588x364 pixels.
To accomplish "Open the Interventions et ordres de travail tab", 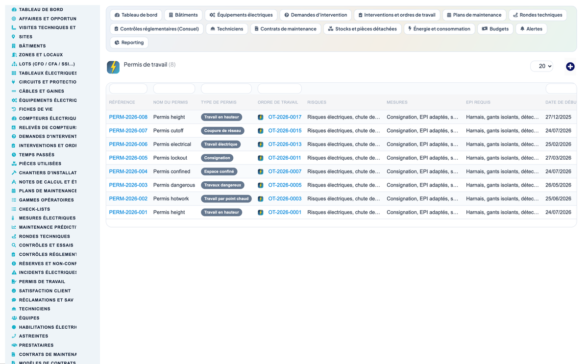I will point(397,15).
